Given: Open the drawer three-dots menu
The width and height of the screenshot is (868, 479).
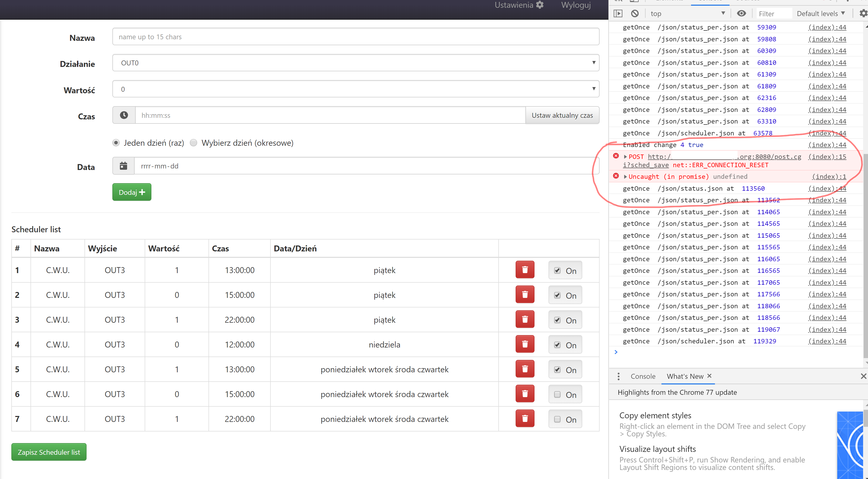Looking at the screenshot, I should 618,376.
